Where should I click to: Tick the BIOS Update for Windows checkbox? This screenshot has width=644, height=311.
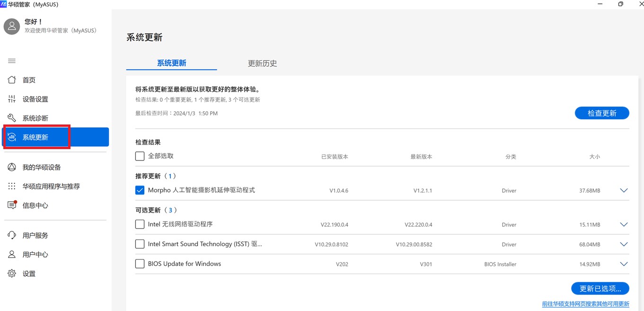click(140, 264)
